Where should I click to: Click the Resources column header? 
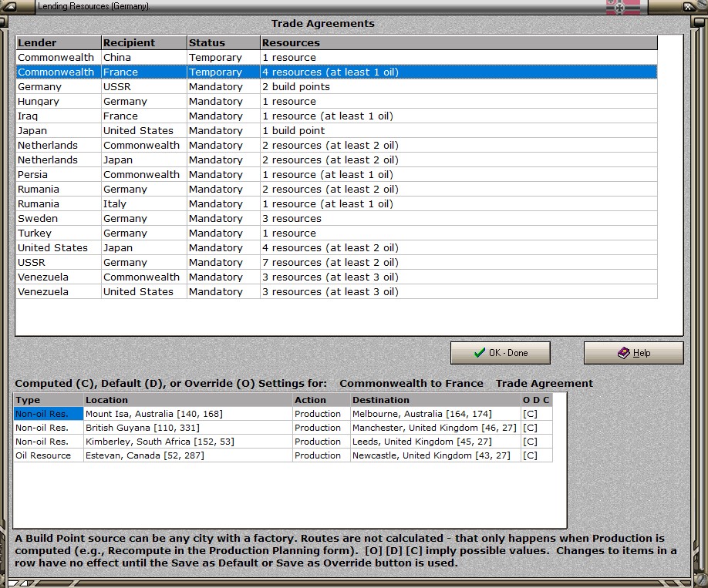(x=459, y=42)
